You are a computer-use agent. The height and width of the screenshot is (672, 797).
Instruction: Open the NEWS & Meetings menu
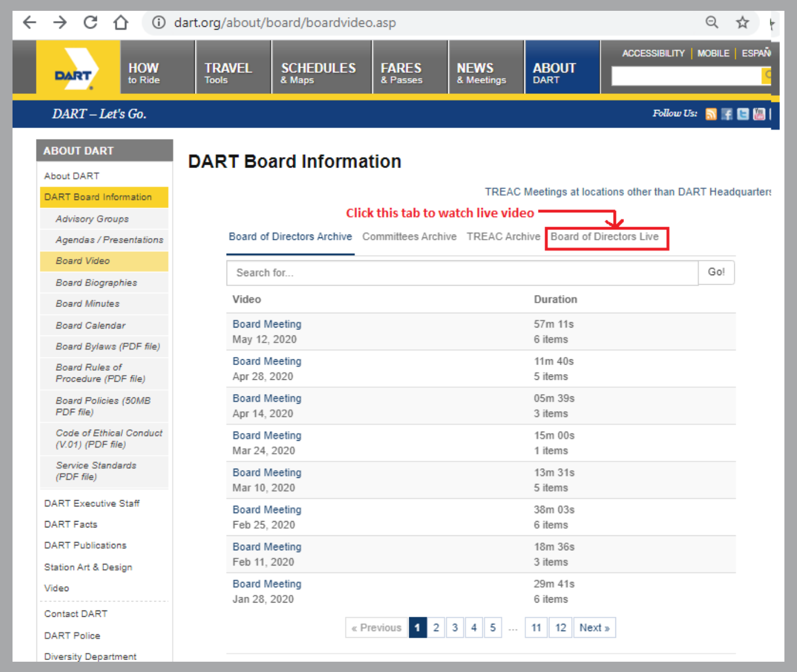point(483,73)
